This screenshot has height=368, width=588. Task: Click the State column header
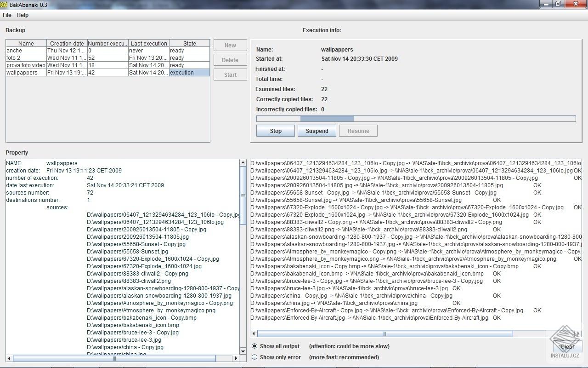[189, 43]
